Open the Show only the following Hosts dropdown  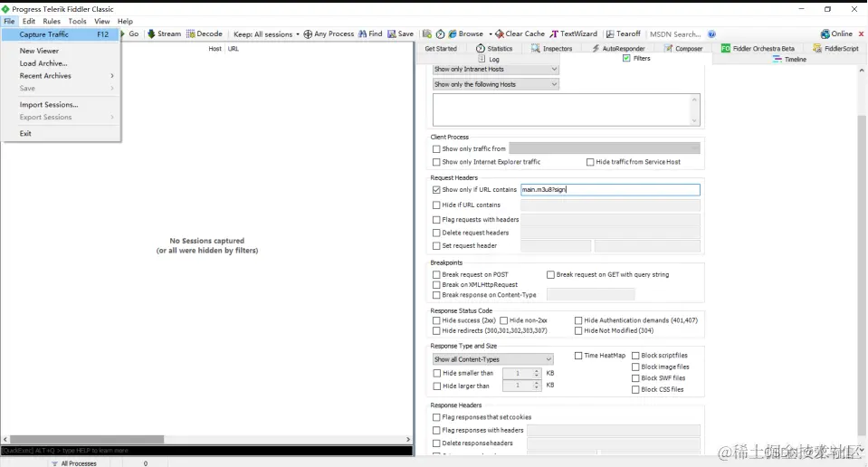click(x=495, y=84)
